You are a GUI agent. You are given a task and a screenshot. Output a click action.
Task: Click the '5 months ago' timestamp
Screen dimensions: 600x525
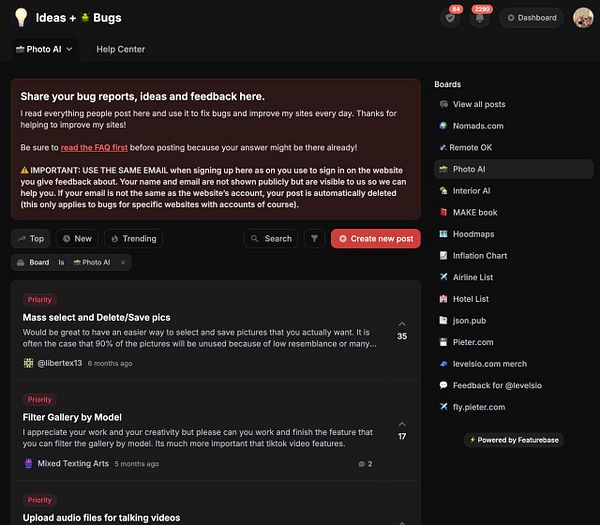pos(137,464)
